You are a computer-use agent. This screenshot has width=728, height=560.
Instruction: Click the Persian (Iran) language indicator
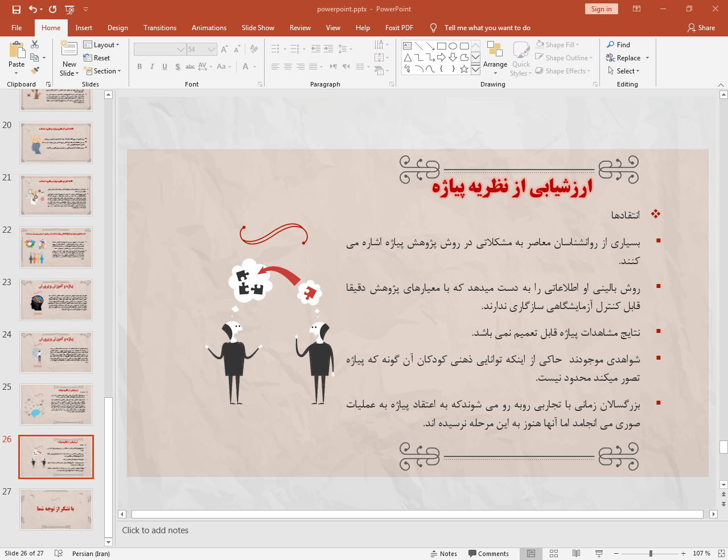click(91, 554)
